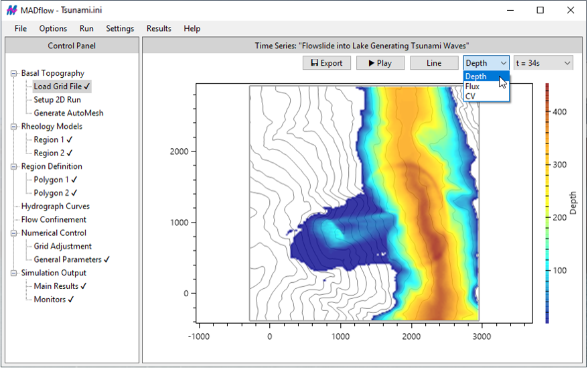The height and width of the screenshot is (368, 588).
Task: Click the Export save icon button
Action: click(x=327, y=63)
